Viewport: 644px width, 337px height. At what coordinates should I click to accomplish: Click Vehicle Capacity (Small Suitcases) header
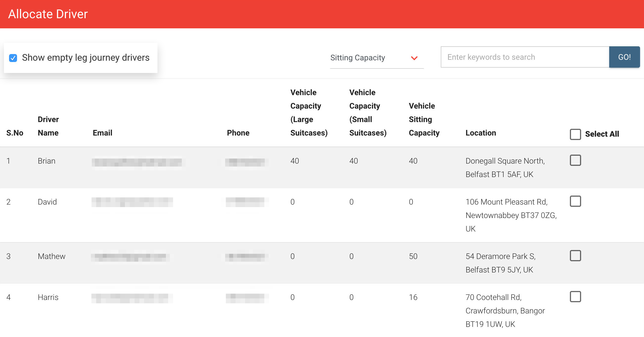(x=368, y=113)
